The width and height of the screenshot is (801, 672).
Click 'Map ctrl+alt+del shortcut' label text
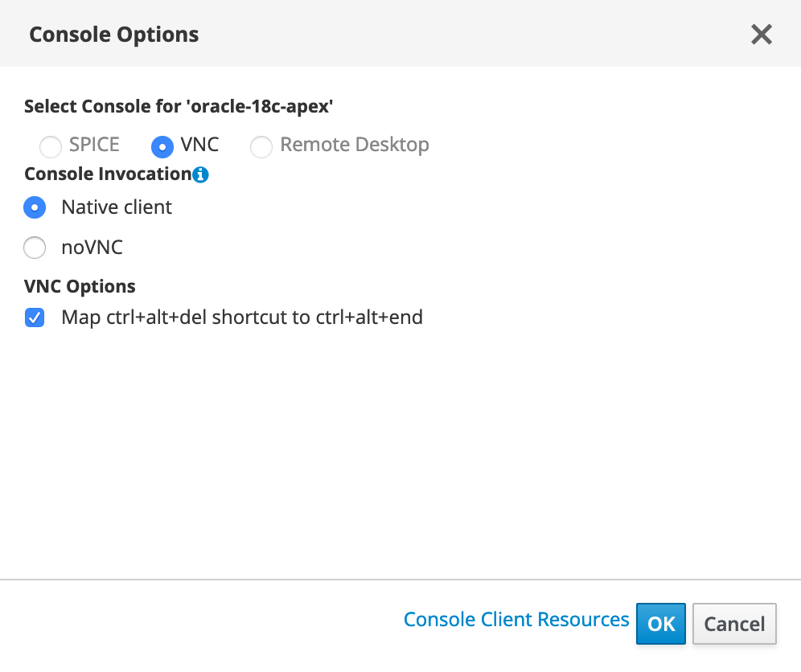point(242,318)
